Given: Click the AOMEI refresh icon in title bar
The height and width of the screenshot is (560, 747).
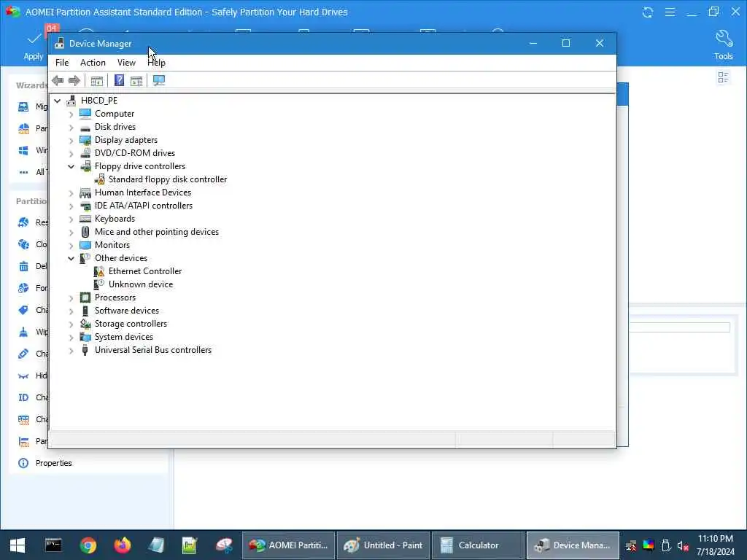Looking at the screenshot, I should point(648,12).
